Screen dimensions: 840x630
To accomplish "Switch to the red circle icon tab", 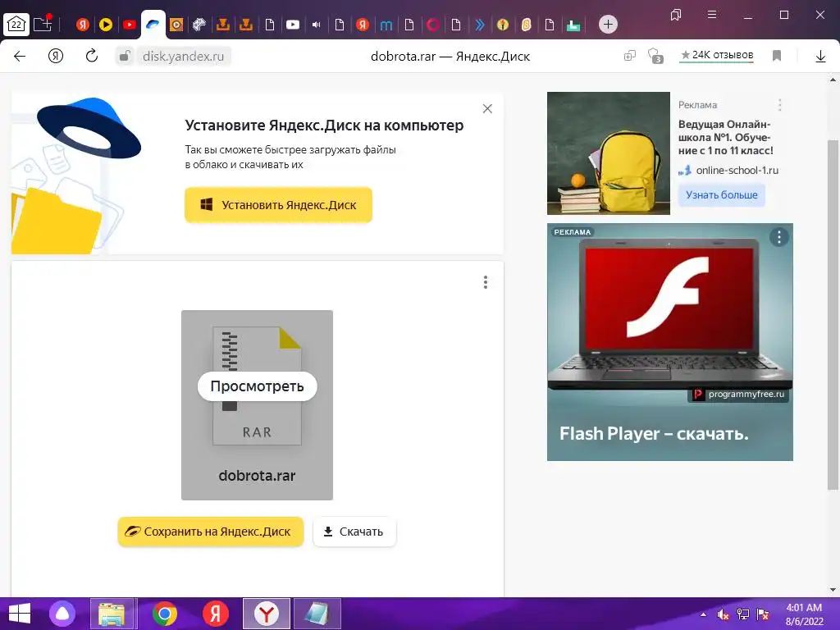I will (433, 24).
